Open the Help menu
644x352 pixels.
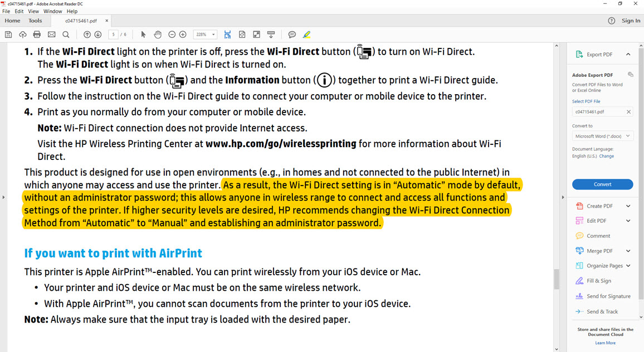coord(72,11)
